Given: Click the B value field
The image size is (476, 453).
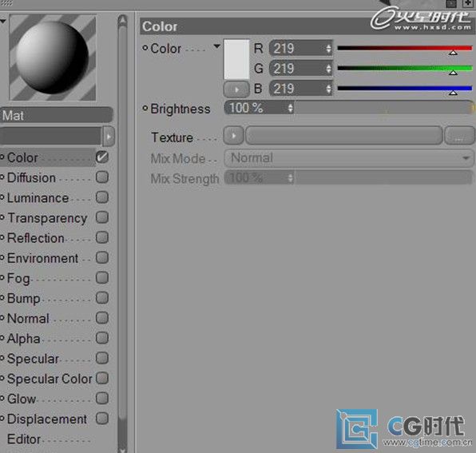Looking at the screenshot, I should 297,89.
